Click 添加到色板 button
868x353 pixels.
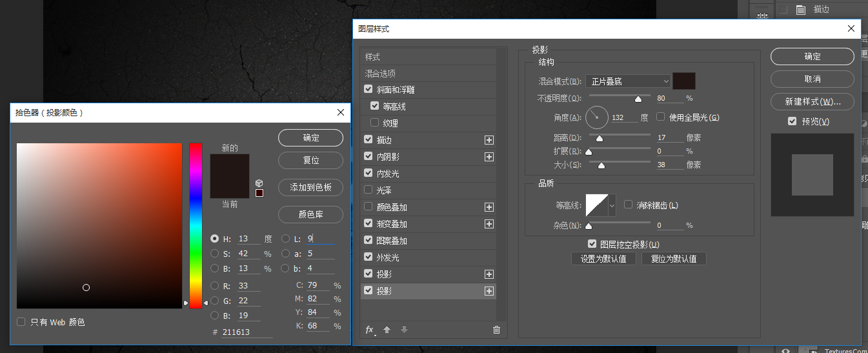pyautogui.click(x=310, y=187)
